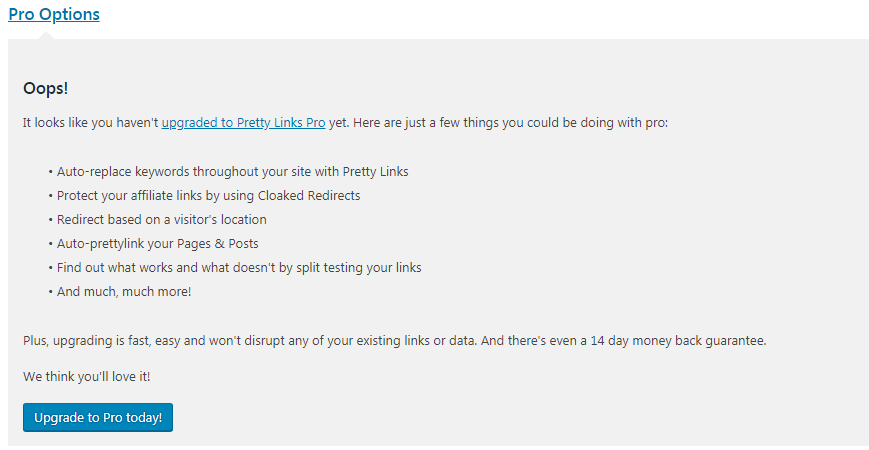Open the 'upgraded to Pretty Links Pro' link

click(243, 123)
